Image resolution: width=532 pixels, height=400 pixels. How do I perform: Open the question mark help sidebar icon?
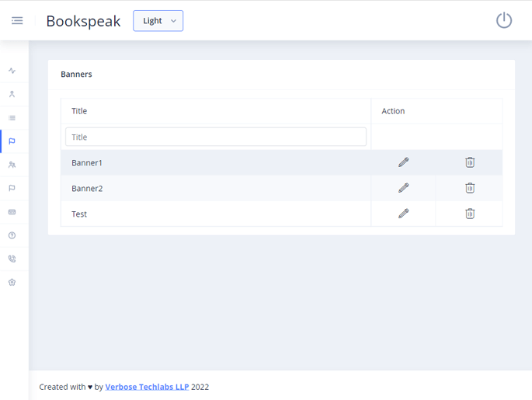12,235
